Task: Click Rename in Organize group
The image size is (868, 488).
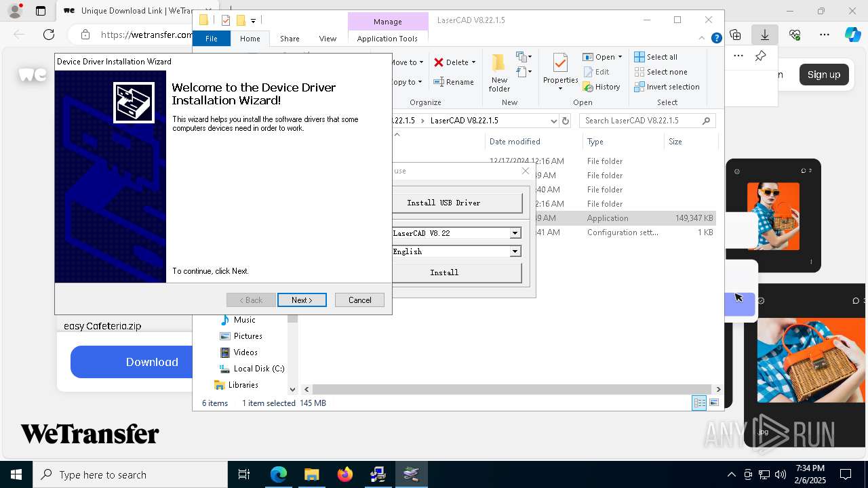Action: pos(454,82)
